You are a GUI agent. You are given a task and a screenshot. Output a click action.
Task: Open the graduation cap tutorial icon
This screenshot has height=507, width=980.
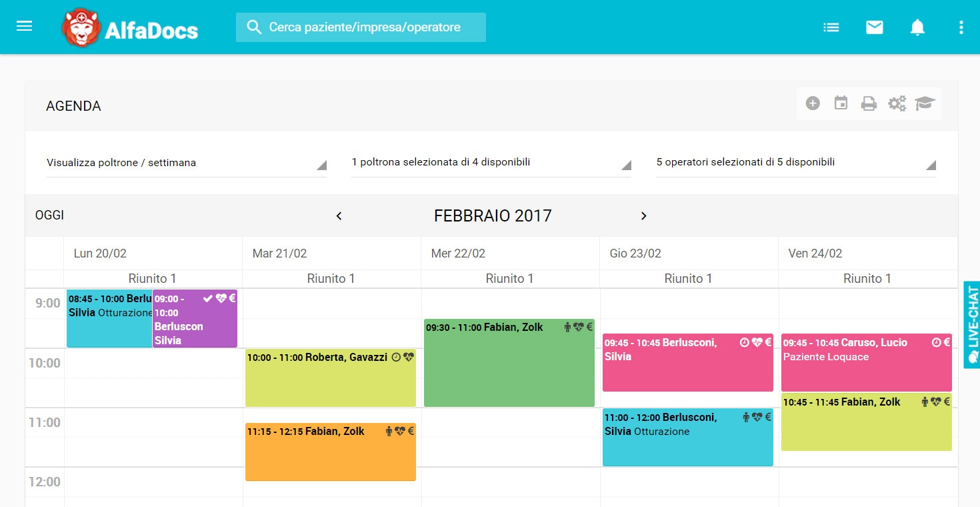point(925,103)
